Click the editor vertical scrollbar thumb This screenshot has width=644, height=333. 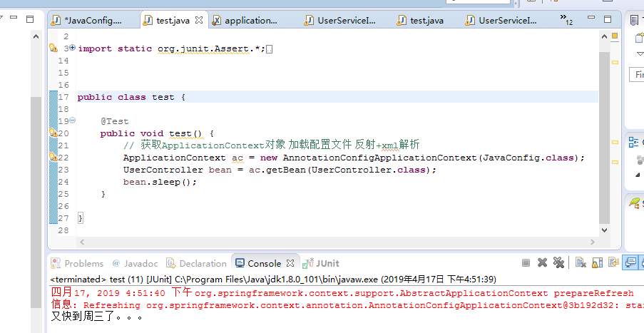[x=604, y=138]
